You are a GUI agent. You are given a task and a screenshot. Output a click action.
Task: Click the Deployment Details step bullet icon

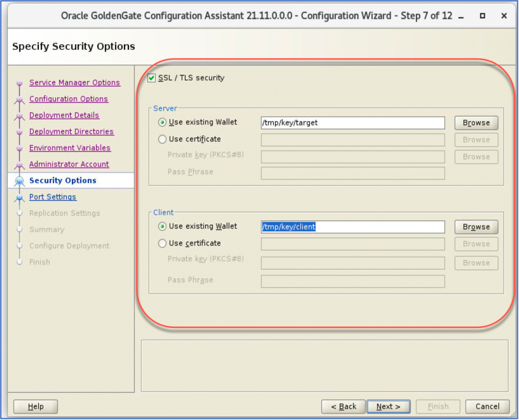19,115
